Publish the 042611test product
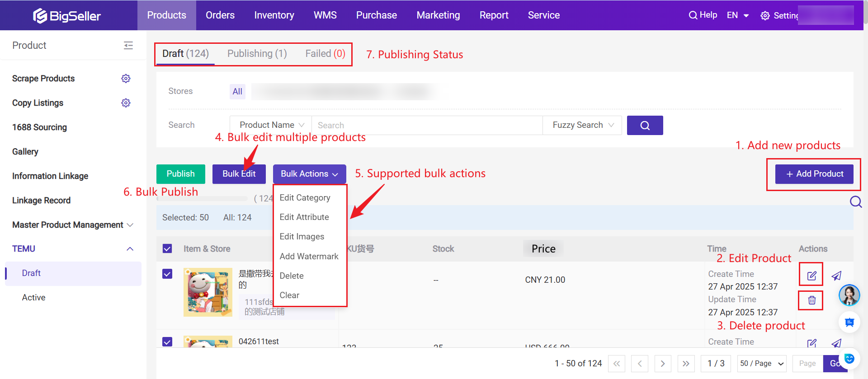 pyautogui.click(x=836, y=343)
